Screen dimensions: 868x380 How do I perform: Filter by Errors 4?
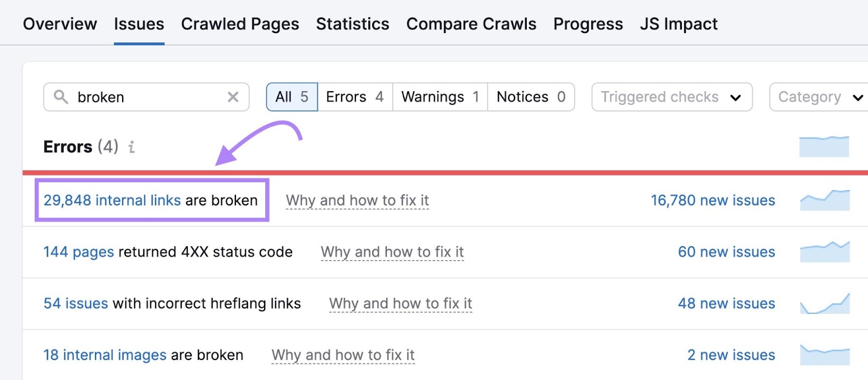pos(355,97)
